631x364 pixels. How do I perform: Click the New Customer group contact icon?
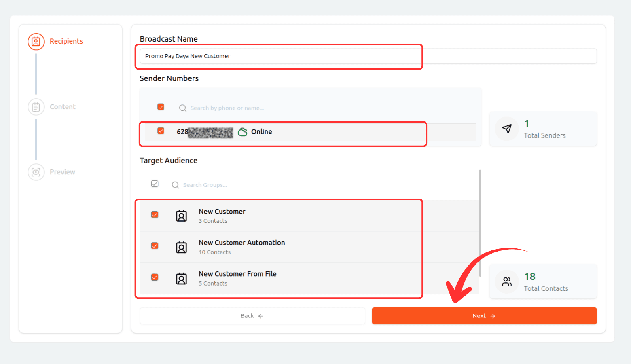click(181, 216)
